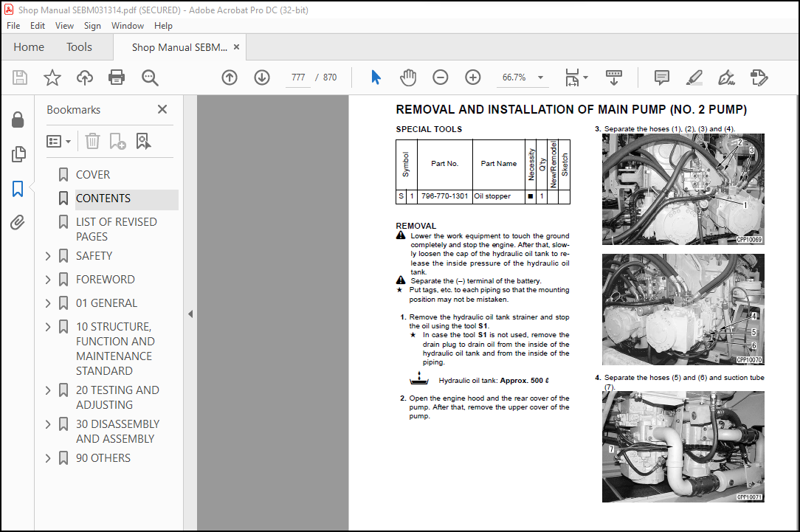Find the current bookmark icon
Screen dimensions: 800x532
(143, 141)
